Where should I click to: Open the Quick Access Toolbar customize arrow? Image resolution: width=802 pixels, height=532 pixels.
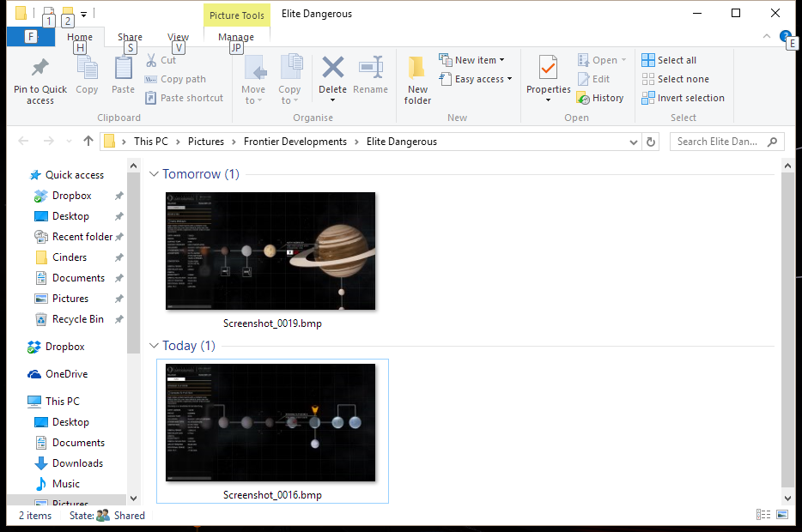click(x=84, y=14)
